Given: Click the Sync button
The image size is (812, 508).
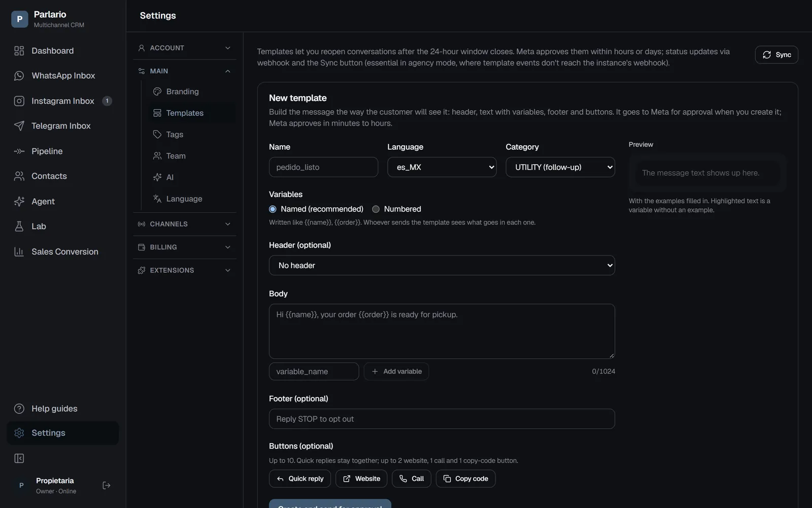Looking at the screenshot, I should (776, 55).
